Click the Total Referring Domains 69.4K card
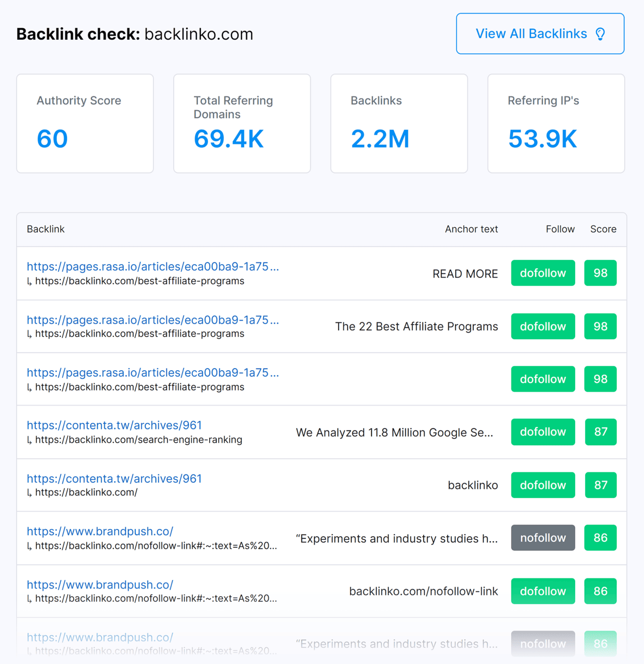644x664 pixels. click(242, 123)
